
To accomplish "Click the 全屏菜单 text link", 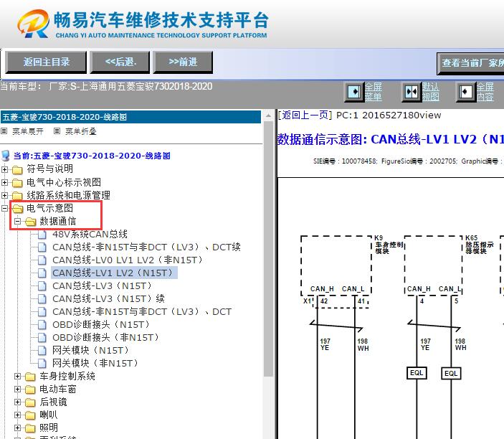I will (374, 92).
